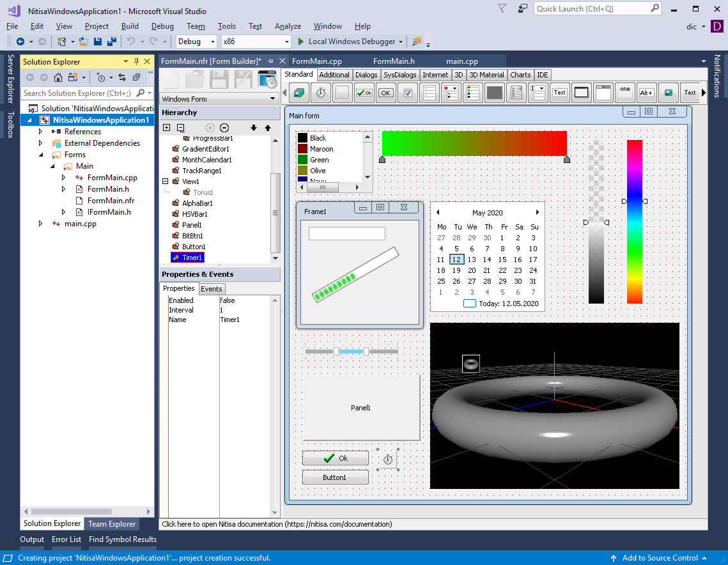Click left thumb of the TrackRange slider

click(x=336, y=352)
